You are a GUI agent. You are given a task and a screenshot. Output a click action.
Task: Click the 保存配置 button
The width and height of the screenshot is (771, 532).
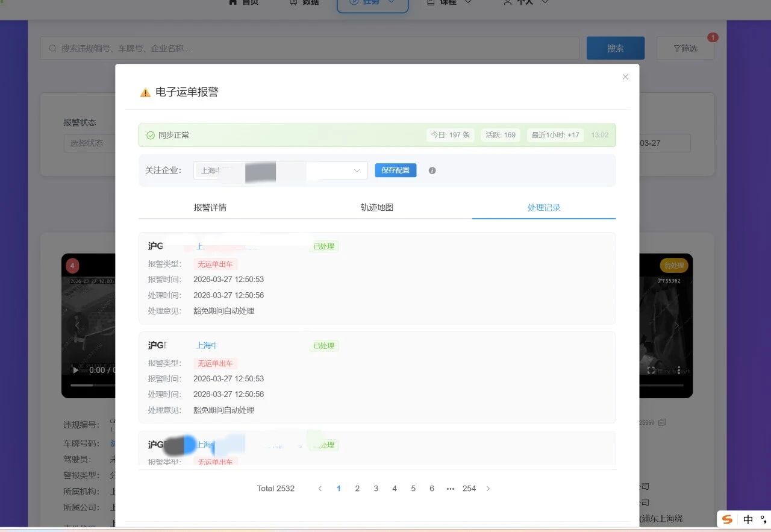pyautogui.click(x=396, y=171)
